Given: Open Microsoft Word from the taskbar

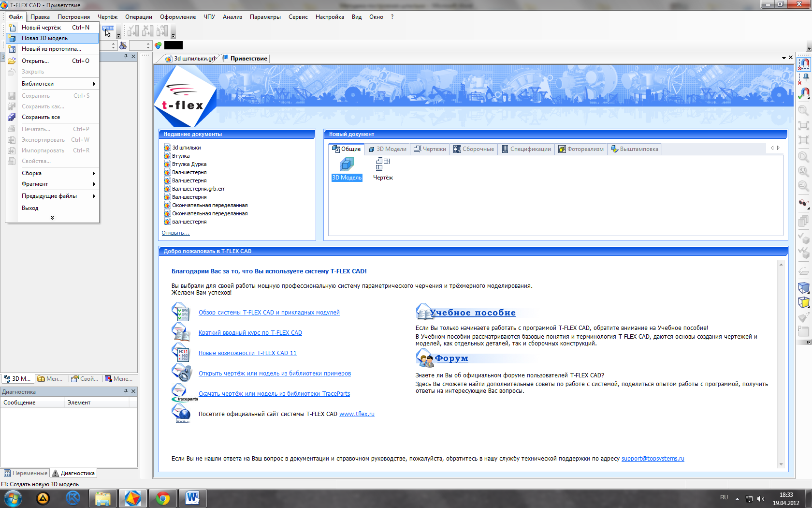Looking at the screenshot, I should pyautogui.click(x=192, y=498).
